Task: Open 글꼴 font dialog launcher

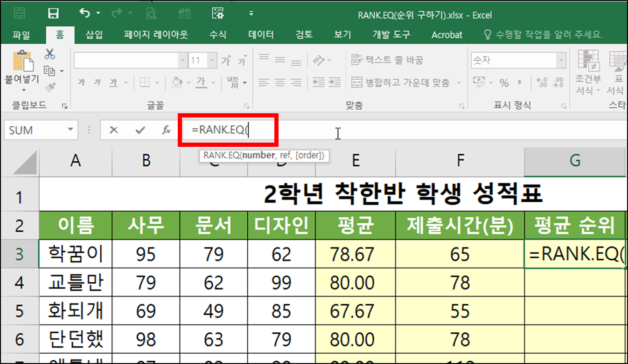Action: pyautogui.click(x=247, y=106)
